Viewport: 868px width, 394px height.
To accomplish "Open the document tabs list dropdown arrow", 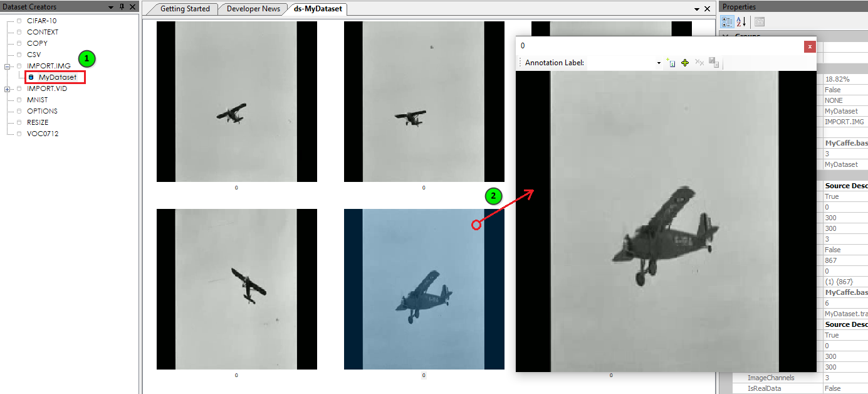I will pyautogui.click(x=697, y=9).
